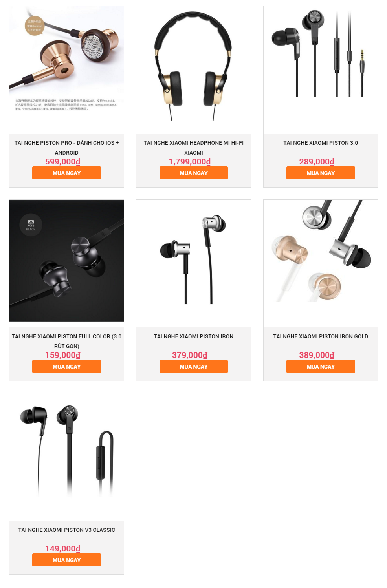Buy the Mi Hi-Fi headphone now
The image size is (387, 588).
[194, 173]
